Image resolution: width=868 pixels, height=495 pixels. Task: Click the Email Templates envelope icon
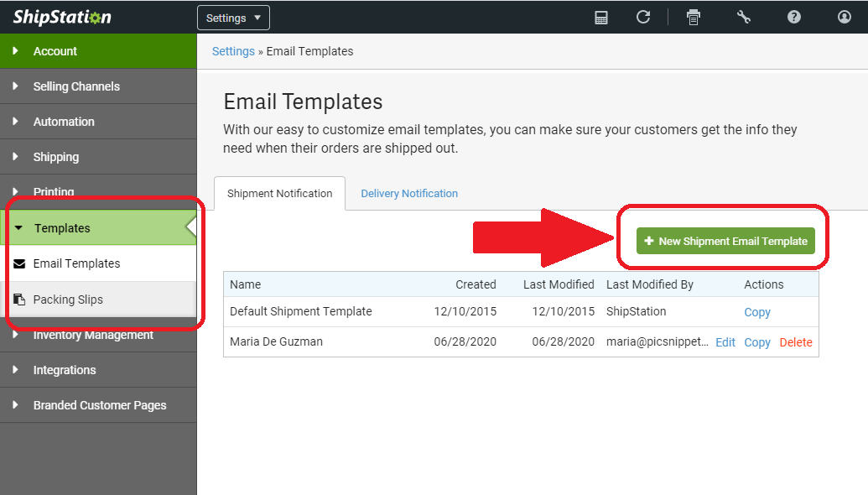coord(19,264)
